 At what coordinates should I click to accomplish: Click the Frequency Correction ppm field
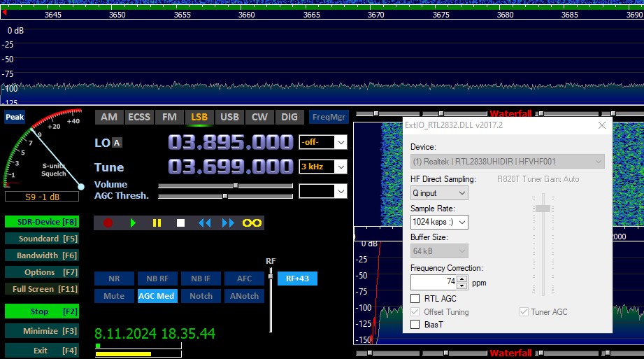tap(434, 282)
